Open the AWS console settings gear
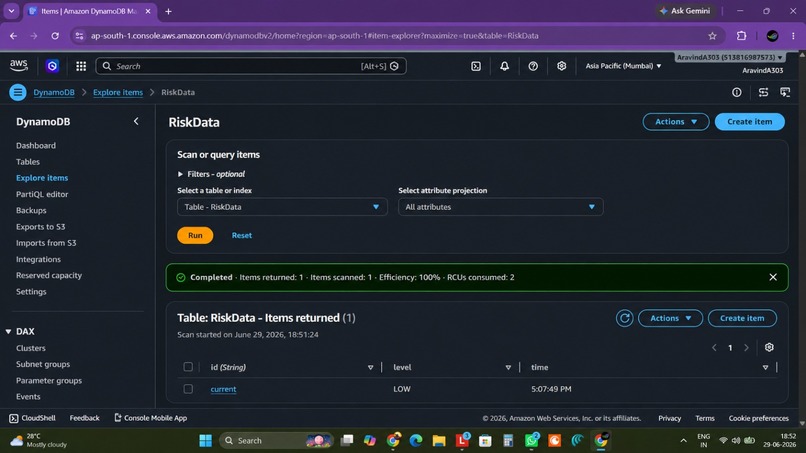 [561, 66]
